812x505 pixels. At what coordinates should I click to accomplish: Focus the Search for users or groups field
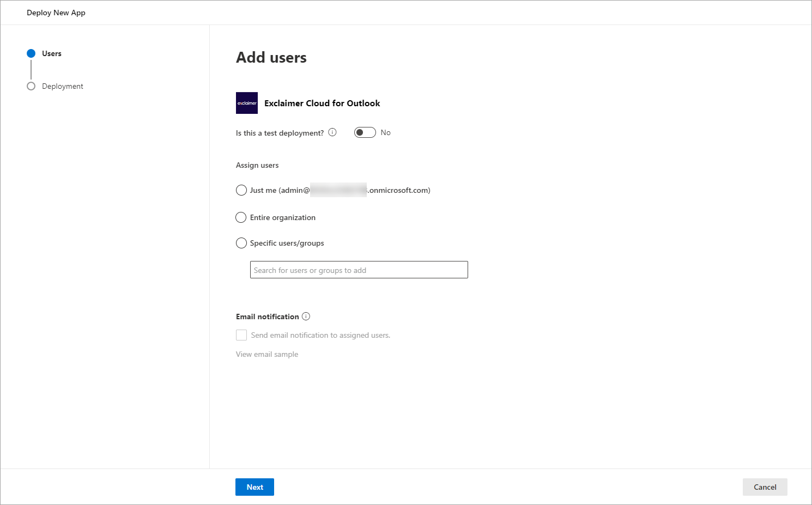click(359, 270)
